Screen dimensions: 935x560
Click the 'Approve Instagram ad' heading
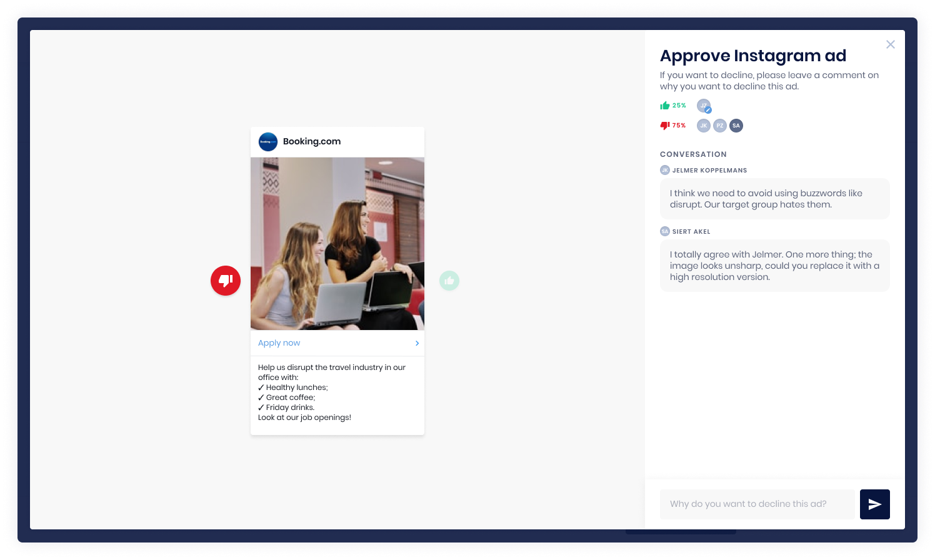click(x=753, y=56)
